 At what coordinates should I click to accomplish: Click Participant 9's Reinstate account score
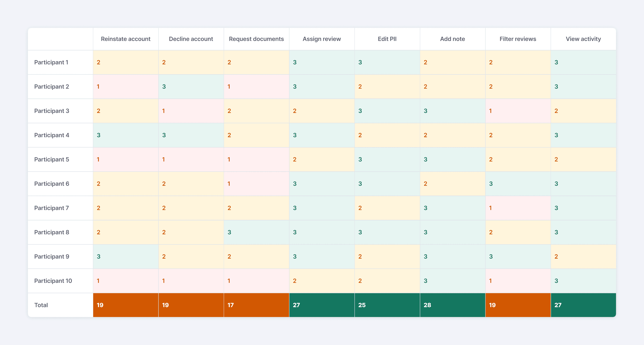pos(98,257)
